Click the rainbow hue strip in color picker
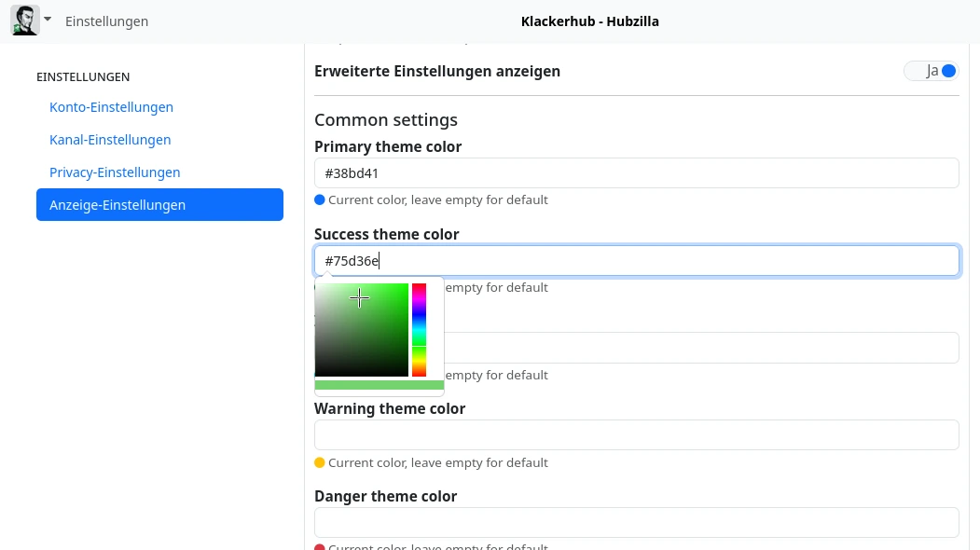Image resolution: width=980 pixels, height=550 pixels. pos(419,330)
